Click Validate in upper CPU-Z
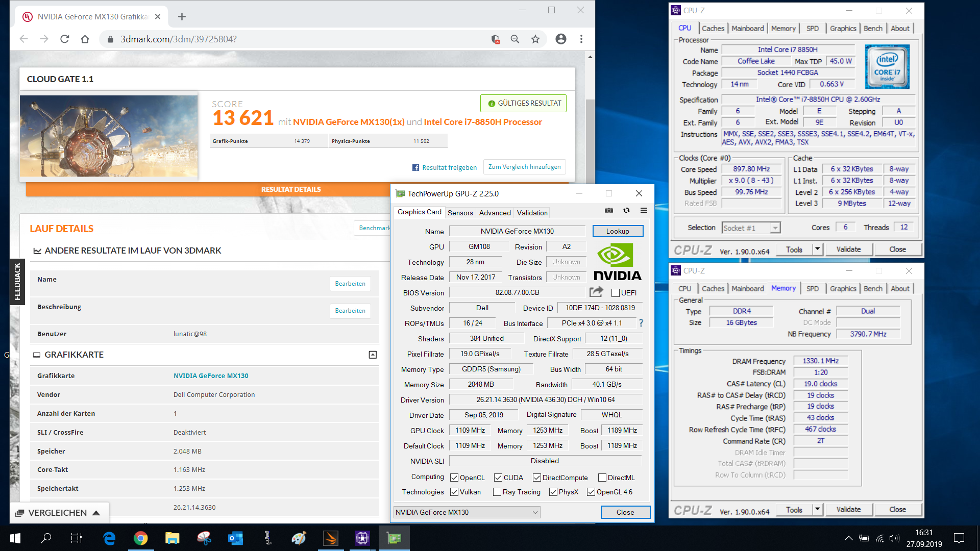980x551 pixels. [x=848, y=249]
